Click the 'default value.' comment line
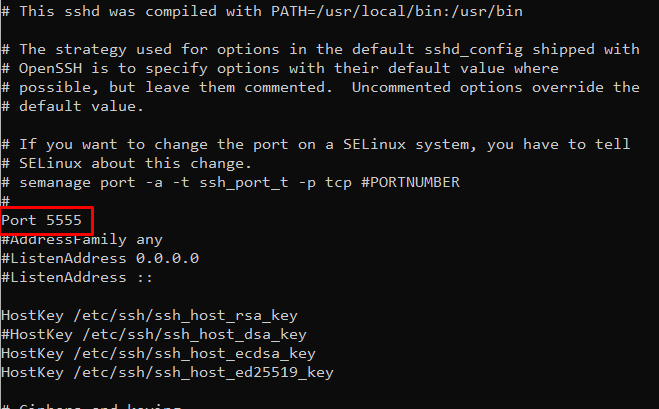The width and height of the screenshot is (659, 409). pos(72,106)
